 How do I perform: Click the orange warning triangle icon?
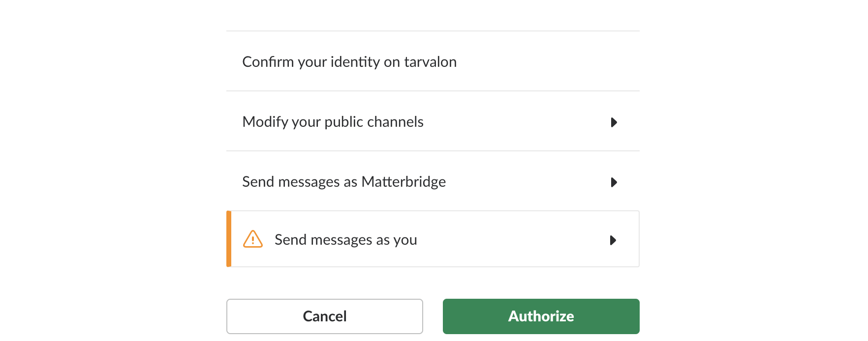(253, 239)
